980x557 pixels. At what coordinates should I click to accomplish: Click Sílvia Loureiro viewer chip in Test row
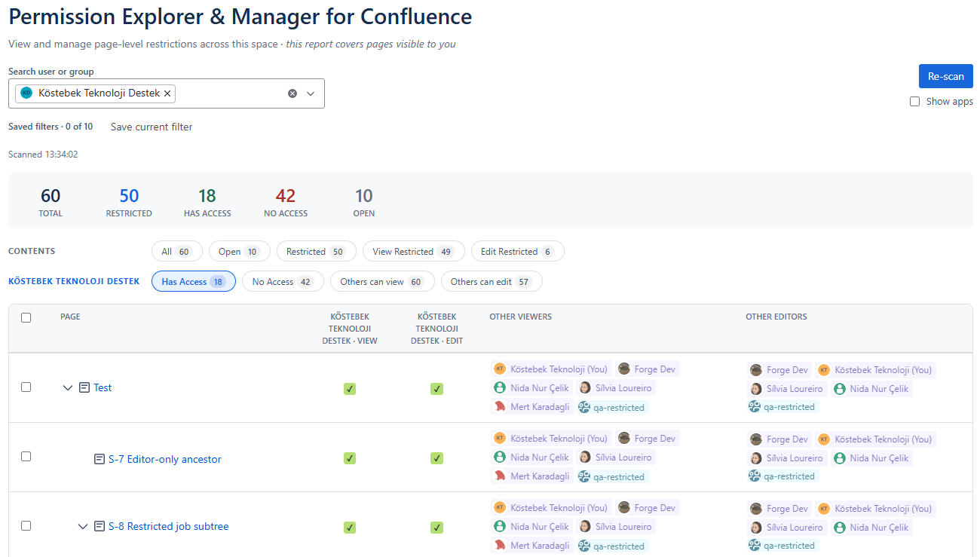click(617, 387)
